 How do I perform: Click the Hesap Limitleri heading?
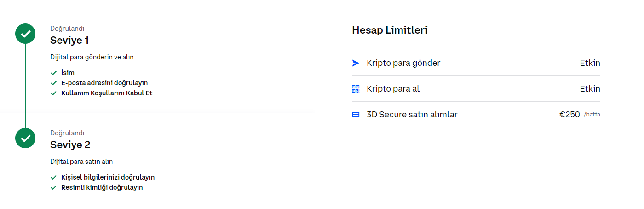pyautogui.click(x=390, y=30)
